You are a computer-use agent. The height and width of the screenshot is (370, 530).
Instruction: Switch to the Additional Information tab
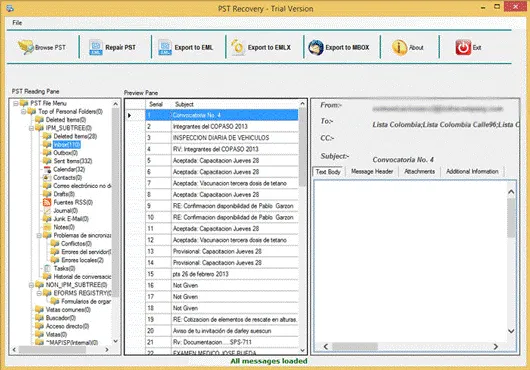coord(472,172)
